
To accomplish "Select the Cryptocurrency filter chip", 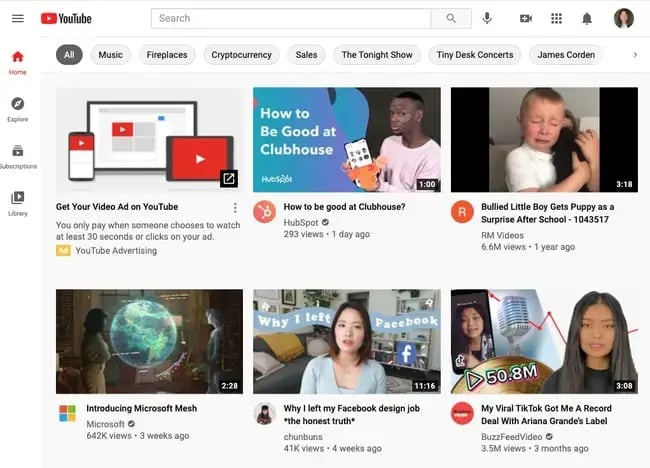I will click(241, 55).
